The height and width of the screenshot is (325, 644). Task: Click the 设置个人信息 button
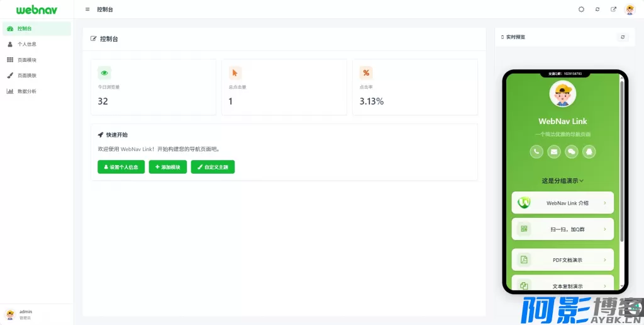(x=121, y=167)
